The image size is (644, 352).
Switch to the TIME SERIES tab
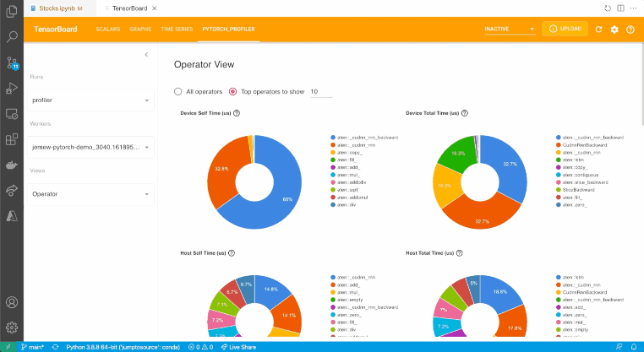point(177,30)
